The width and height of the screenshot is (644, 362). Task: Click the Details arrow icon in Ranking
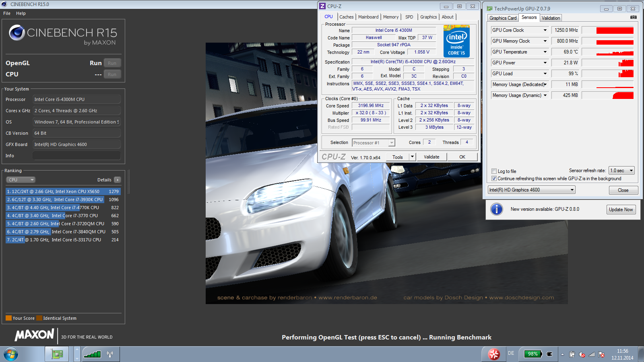(x=118, y=180)
